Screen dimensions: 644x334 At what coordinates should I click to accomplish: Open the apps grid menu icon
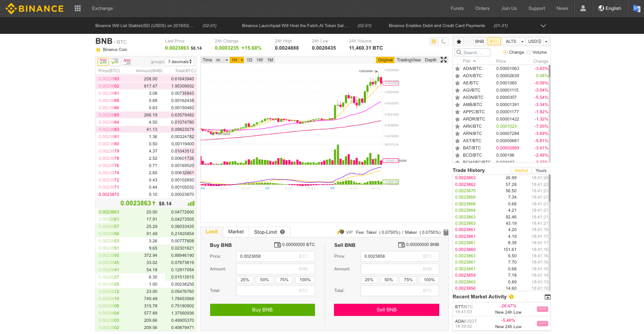(78, 8)
